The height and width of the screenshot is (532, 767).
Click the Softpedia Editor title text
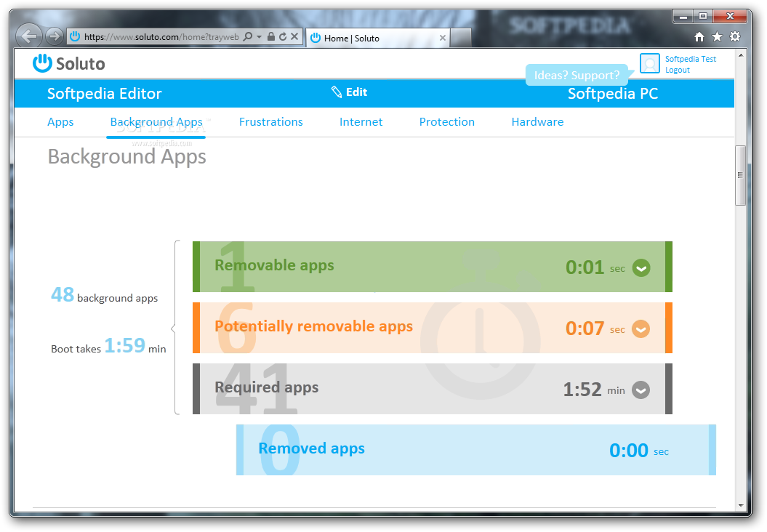[x=104, y=94]
